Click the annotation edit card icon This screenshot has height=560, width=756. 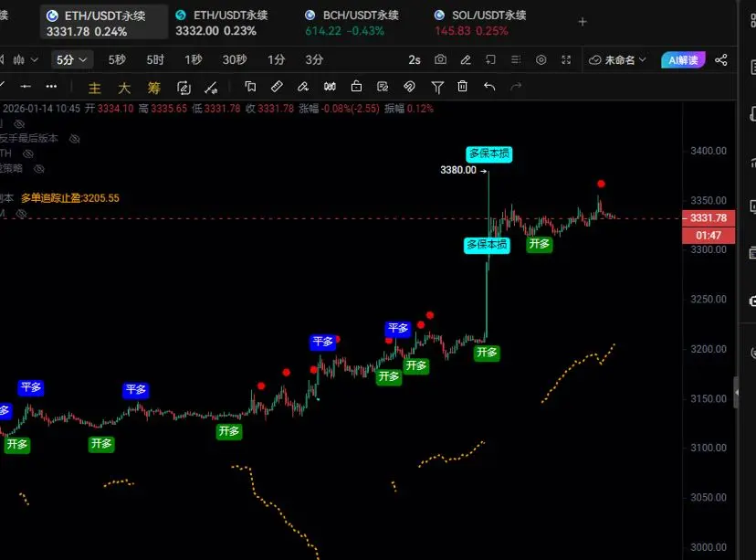tap(383, 87)
